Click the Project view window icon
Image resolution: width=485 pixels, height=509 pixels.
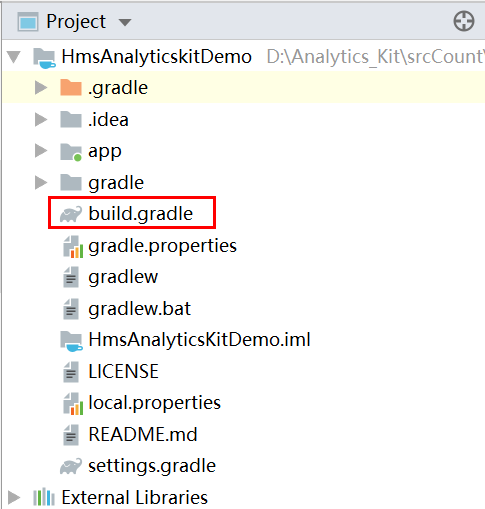pyautogui.click(x=28, y=22)
